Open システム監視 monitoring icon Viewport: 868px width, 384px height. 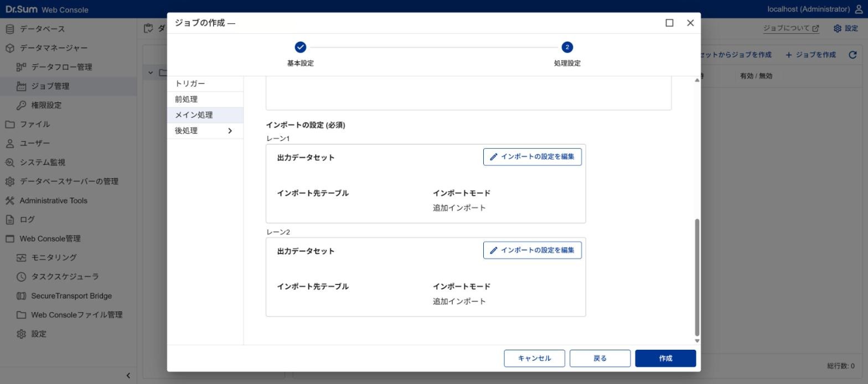pyautogui.click(x=9, y=163)
